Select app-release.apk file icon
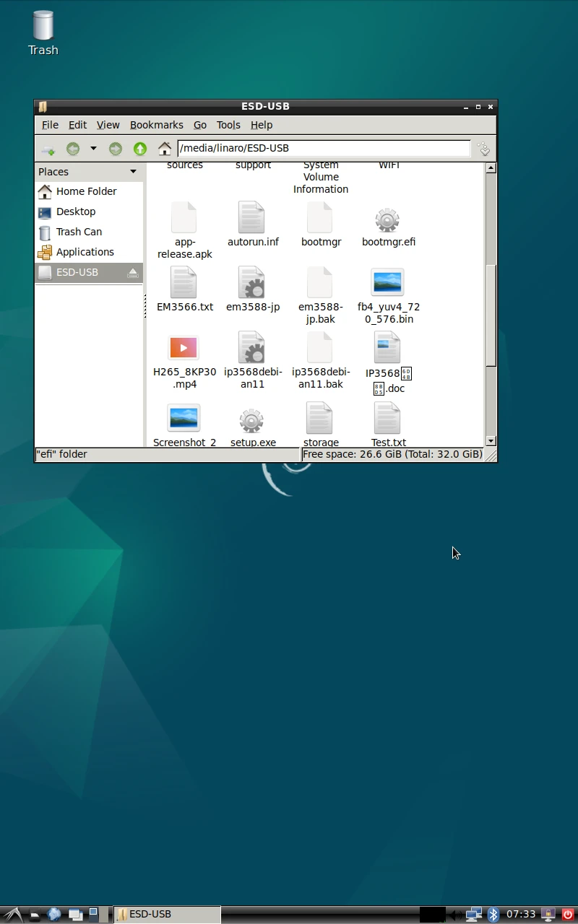Screen dimensions: 578x924 point(184,218)
